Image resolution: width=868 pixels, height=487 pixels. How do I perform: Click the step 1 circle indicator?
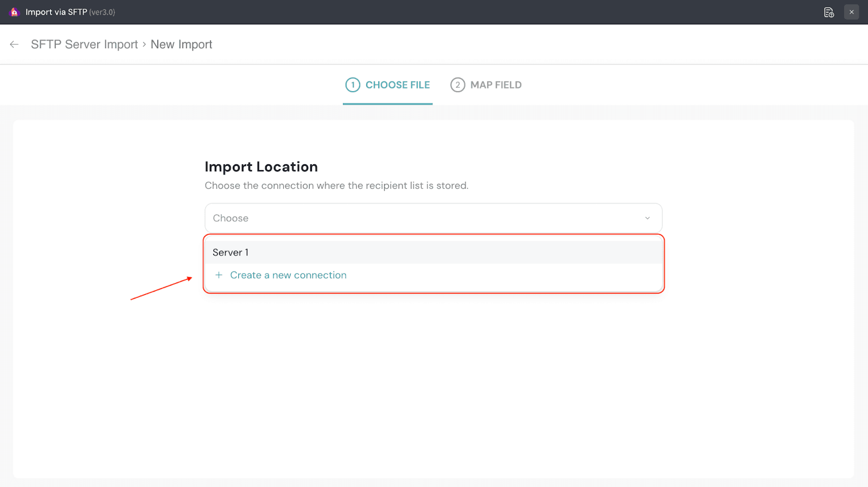click(x=353, y=85)
